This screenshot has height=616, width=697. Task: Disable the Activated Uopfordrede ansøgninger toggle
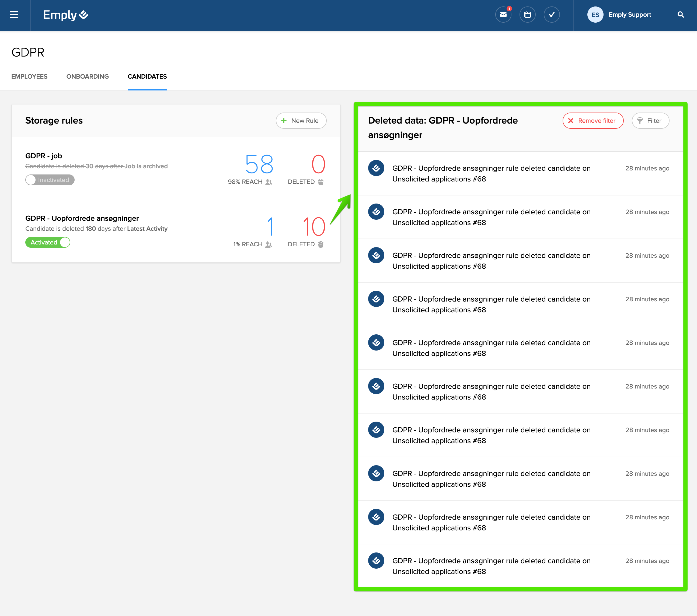tap(48, 242)
